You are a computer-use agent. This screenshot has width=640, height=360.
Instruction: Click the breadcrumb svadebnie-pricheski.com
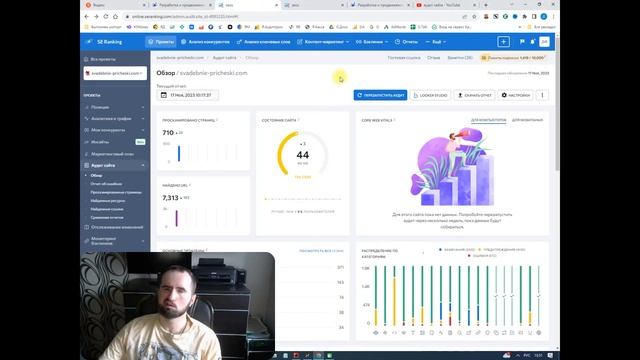(x=180, y=58)
